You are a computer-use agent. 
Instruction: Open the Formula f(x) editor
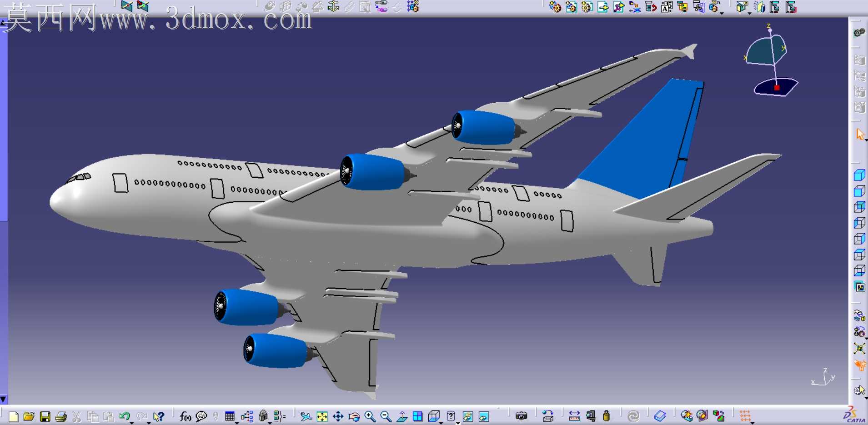pos(185,416)
